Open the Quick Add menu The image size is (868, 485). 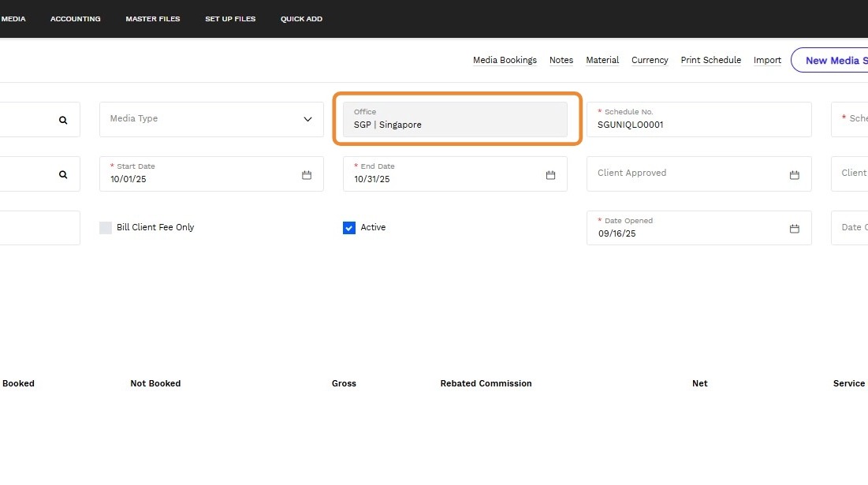[x=301, y=19]
